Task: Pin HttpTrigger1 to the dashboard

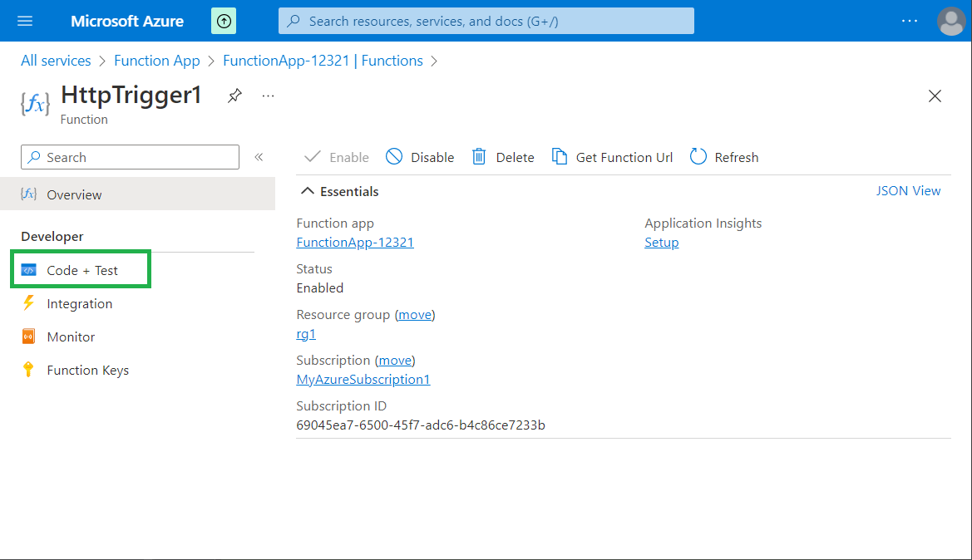Action: point(234,96)
